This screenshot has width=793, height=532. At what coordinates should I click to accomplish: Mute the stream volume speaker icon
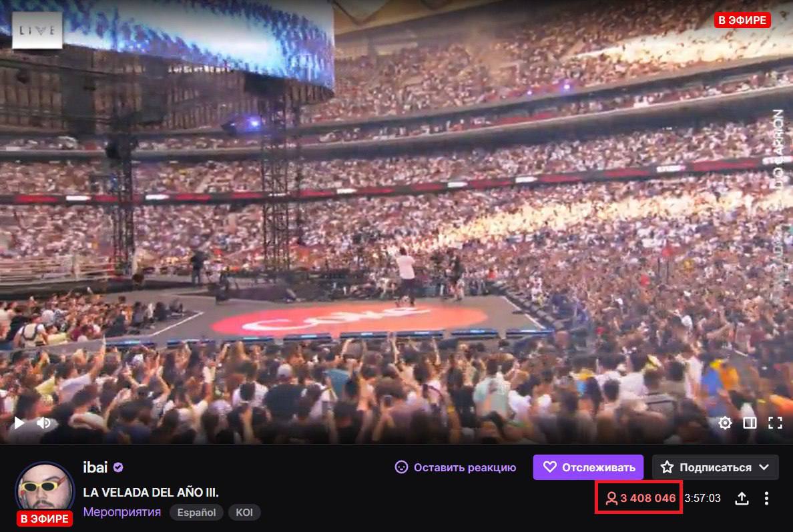[x=44, y=423]
